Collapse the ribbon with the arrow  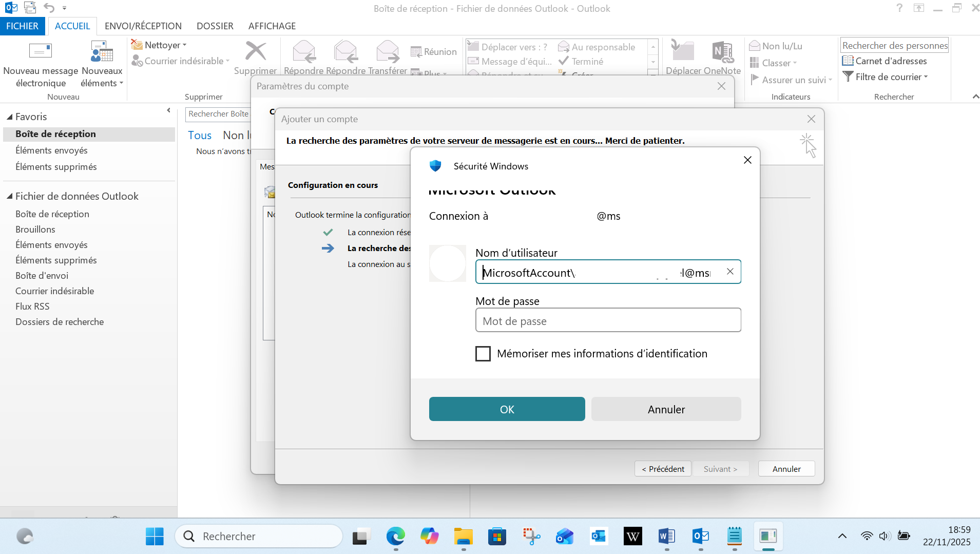coord(975,97)
